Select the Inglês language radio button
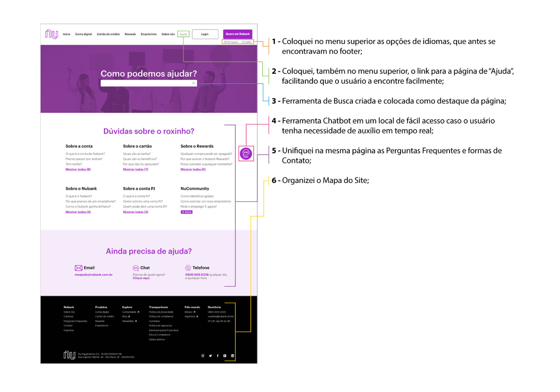Viewport: 560px width, 392px height. (243, 42)
